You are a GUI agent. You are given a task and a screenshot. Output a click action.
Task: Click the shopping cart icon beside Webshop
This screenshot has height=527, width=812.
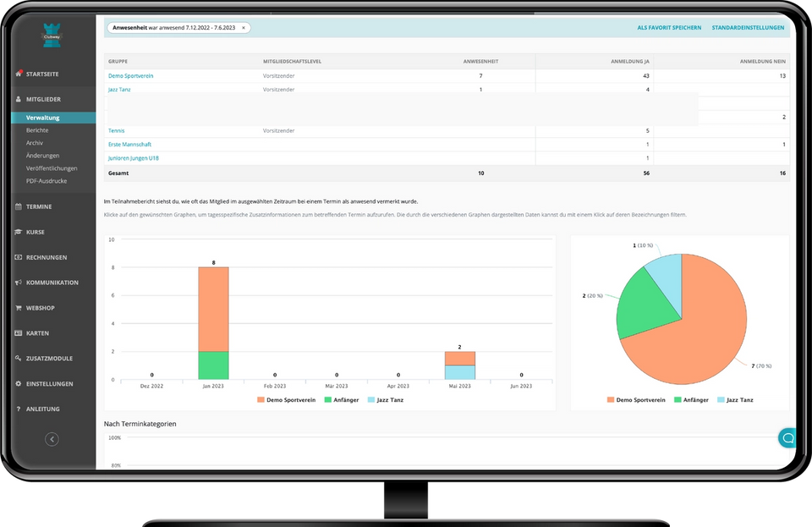click(x=18, y=308)
